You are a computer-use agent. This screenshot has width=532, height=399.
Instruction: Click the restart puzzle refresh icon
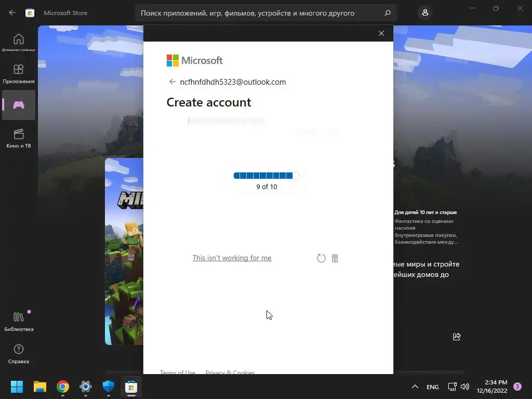(321, 258)
